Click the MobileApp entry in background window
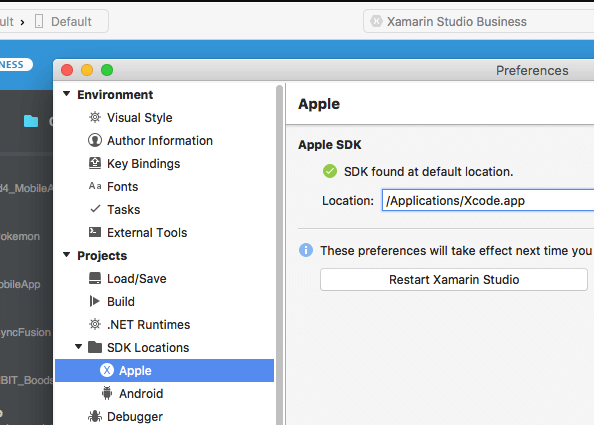 [x=20, y=284]
